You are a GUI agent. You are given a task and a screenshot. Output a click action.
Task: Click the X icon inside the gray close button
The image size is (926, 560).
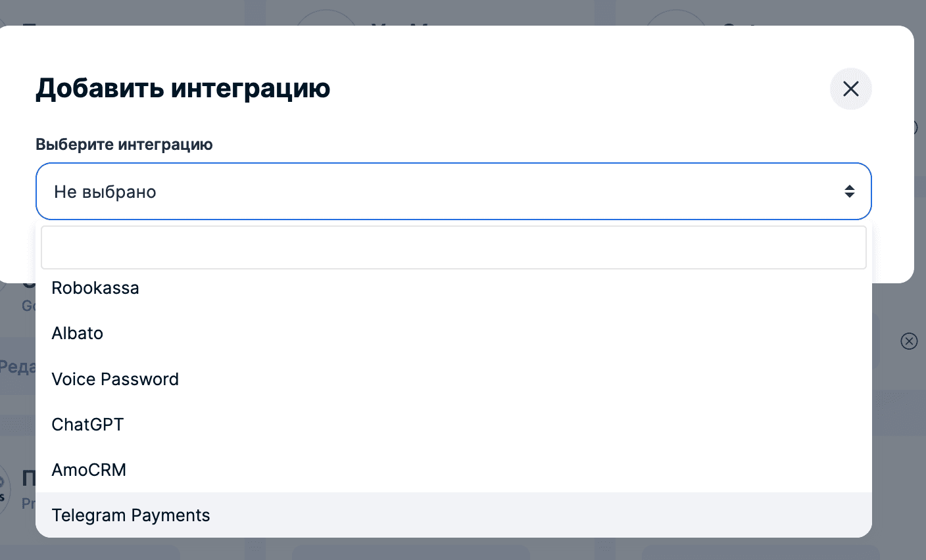pyautogui.click(x=850, y=88)
